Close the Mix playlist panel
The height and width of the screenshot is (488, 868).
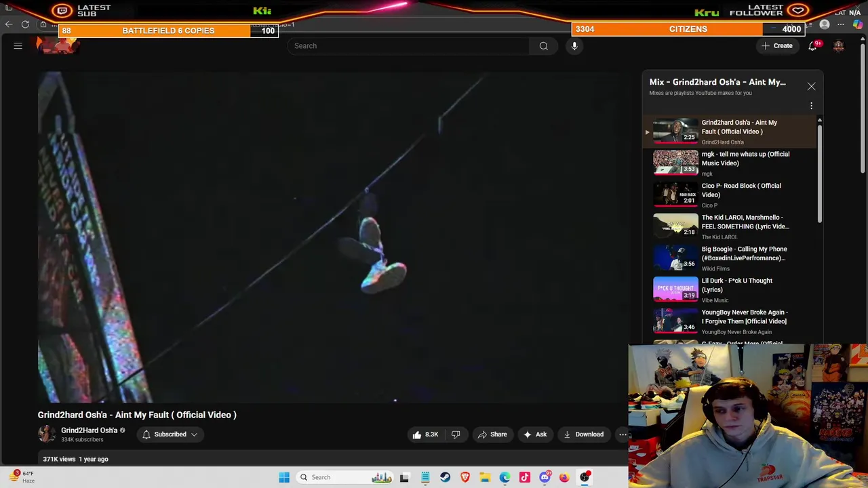[x=811, y=86]
